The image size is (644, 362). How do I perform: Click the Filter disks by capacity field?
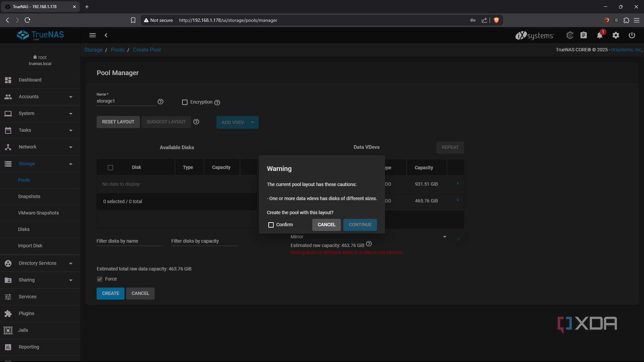click(x=204, y=241)
